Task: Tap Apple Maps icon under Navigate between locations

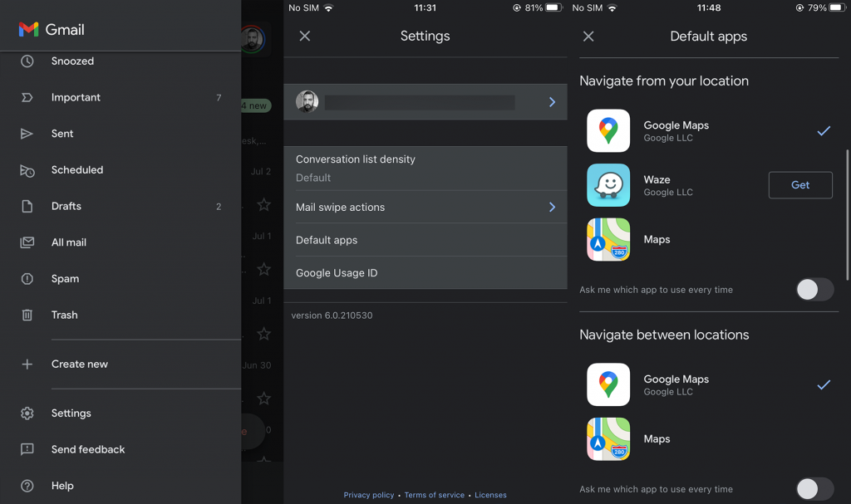Action: pyautogui.click(x=608, y=439)
